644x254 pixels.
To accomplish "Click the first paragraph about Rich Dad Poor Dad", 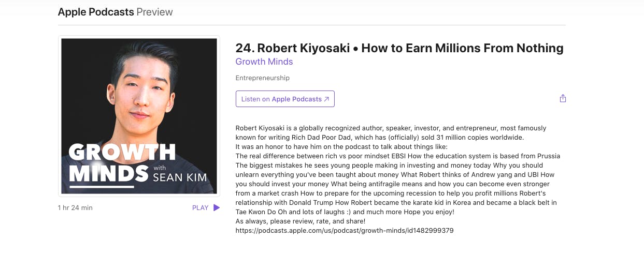I will [x=391, y=132].
